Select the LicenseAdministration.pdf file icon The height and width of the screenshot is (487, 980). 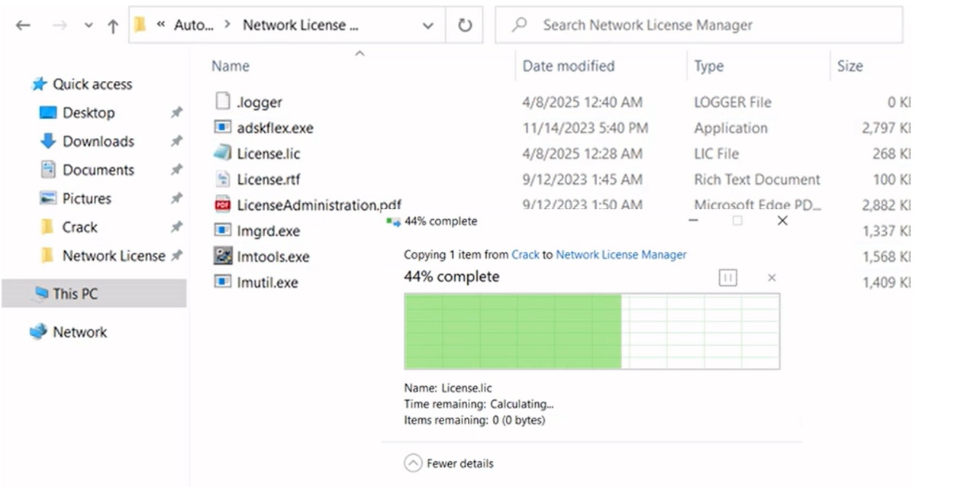point(223,205)
